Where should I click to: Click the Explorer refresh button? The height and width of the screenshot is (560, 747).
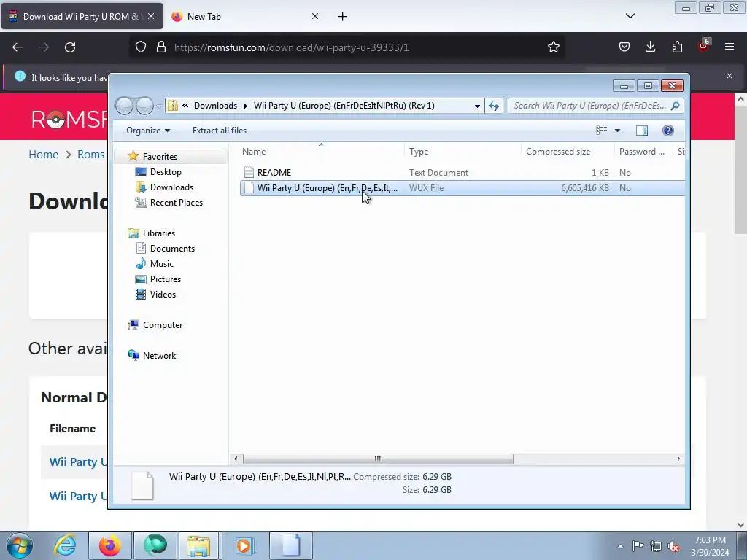(494, 106)
